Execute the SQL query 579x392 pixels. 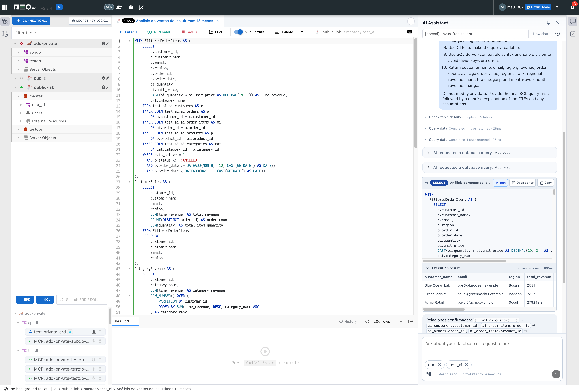pos(129,32)
